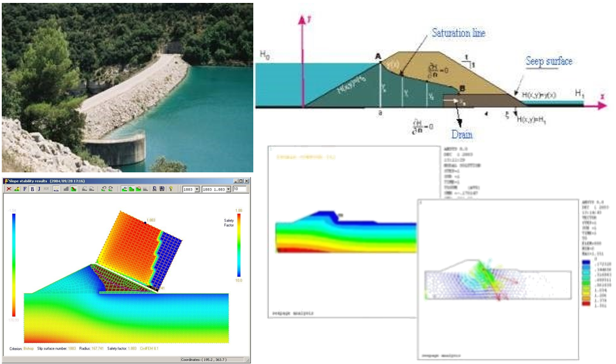Click the Drain label in dam diagram

tap(462, 134)
